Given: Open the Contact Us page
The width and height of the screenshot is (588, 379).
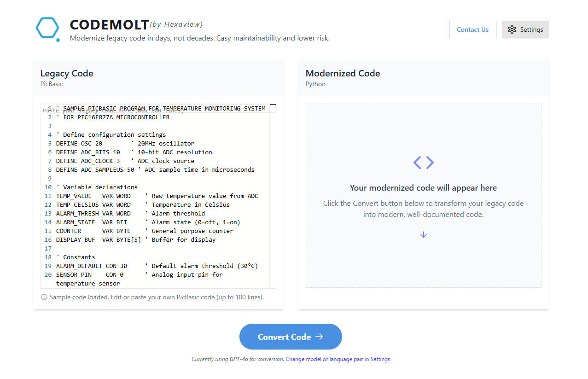Looking at the screenshot, I should pos(472,29).
